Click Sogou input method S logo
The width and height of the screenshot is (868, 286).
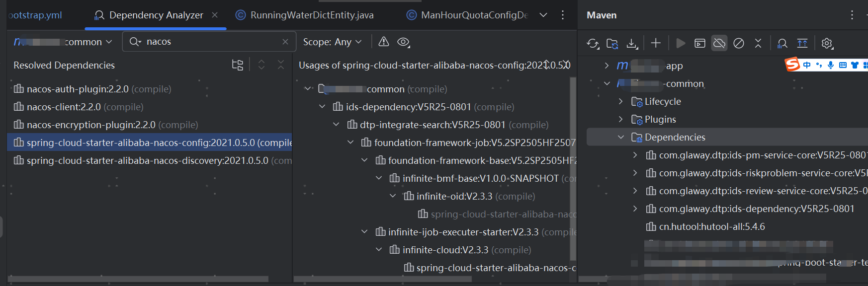pos(792,65)
